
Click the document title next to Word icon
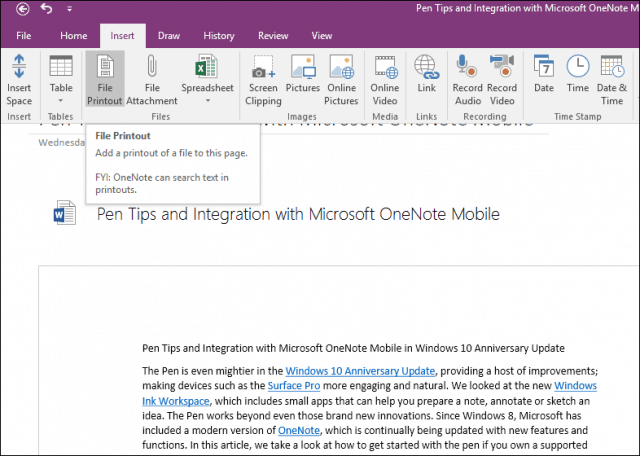tap(298, 214)
